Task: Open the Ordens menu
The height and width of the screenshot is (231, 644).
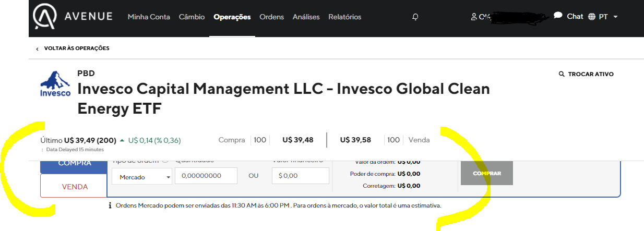Action: click(271, 17)
